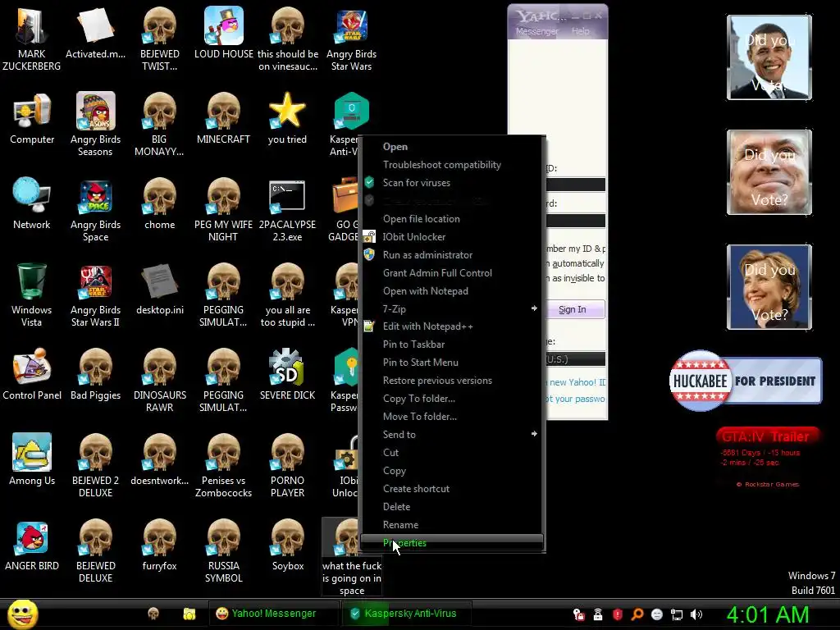Screen dimensions: 840x630
Task: Click the Obama 'Did you Vote?' gadget
Action: point(769,57)
